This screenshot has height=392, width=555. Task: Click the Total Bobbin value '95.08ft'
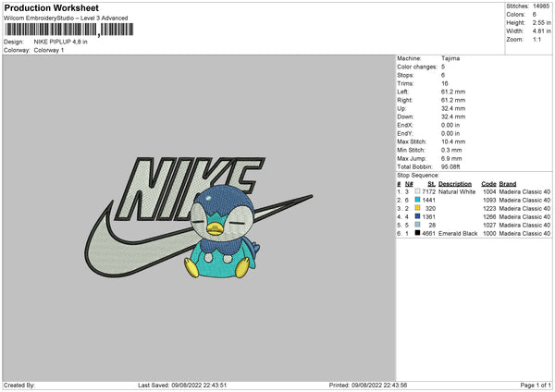[450, 166]
